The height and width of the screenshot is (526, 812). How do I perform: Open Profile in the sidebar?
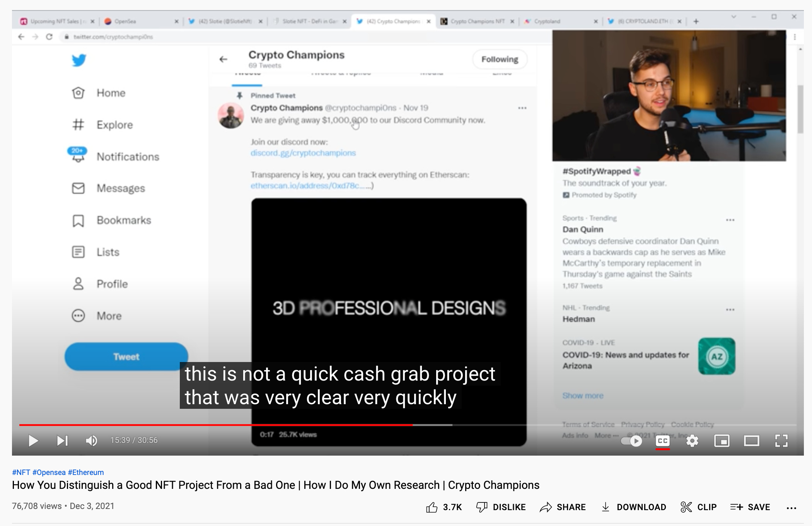point(99,284)
